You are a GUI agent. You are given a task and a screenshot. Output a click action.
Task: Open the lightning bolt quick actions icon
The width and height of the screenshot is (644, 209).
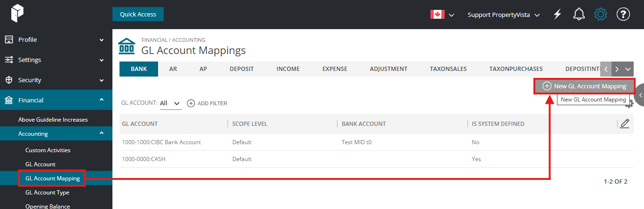click(x=557, y=15)
